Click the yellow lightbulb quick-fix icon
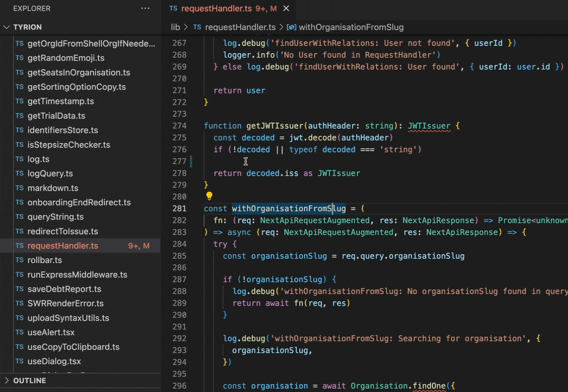Viewport: 568px width, 392px height. click(209, 196)
